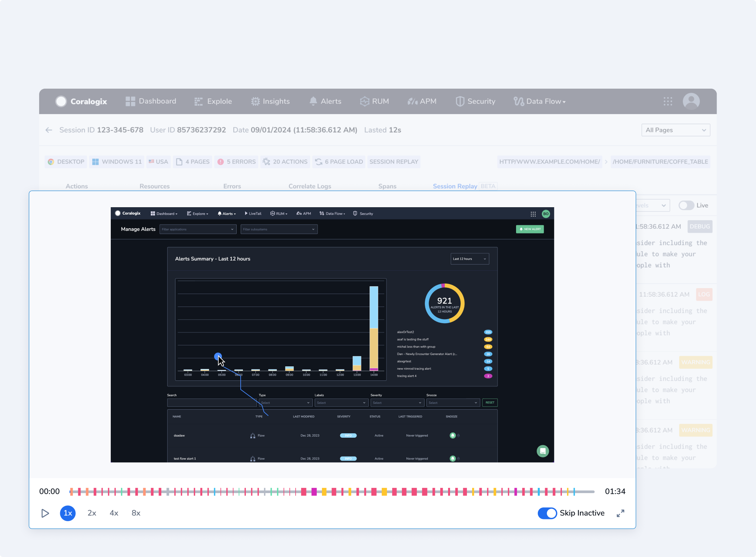
Task: Open the green chat widget icon
Action: point(543,451)
